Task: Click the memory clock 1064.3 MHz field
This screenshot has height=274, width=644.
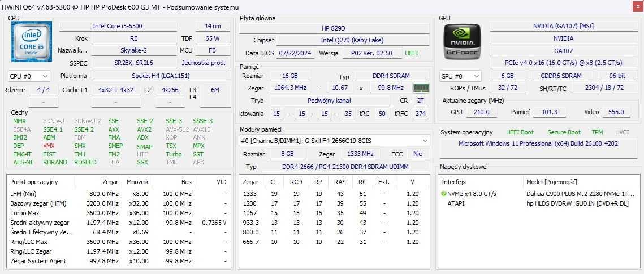Action: (290, 88)
